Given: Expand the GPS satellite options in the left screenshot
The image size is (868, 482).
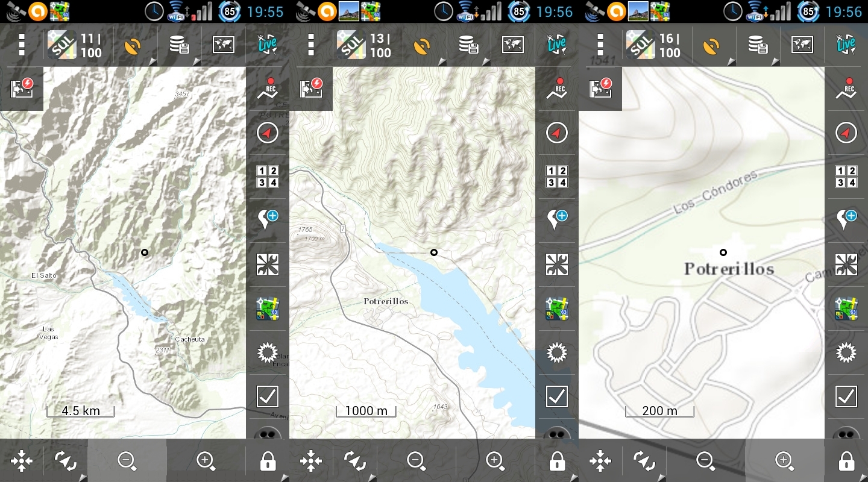Looking at the screenshot, I should tap(134, 46).
